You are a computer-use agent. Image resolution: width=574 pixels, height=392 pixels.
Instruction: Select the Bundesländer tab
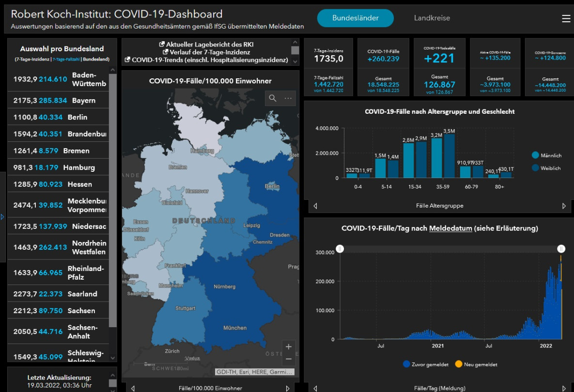pyautogui.click(x=355, y=18)
